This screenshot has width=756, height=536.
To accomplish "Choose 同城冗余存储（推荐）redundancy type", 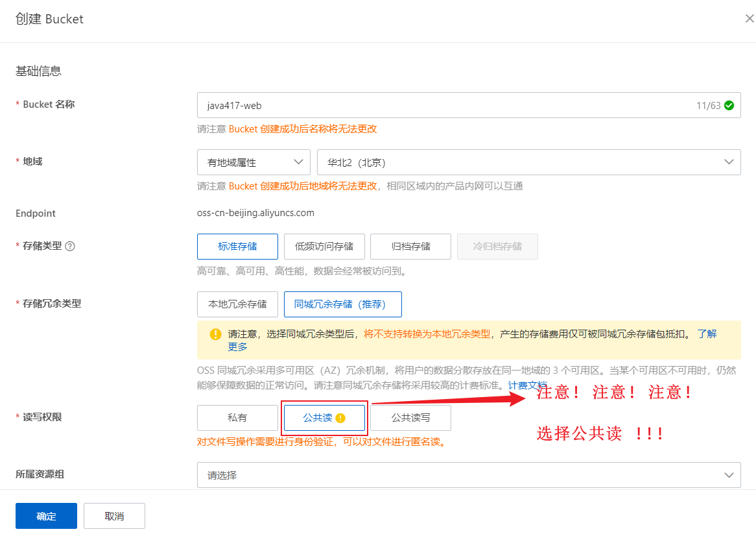I will 343,304.
